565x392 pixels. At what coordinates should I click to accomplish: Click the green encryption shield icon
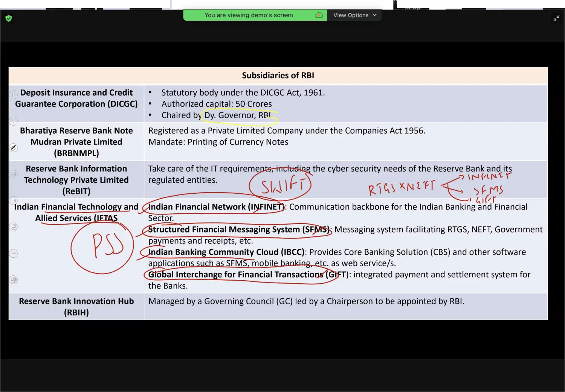(9, 18)
